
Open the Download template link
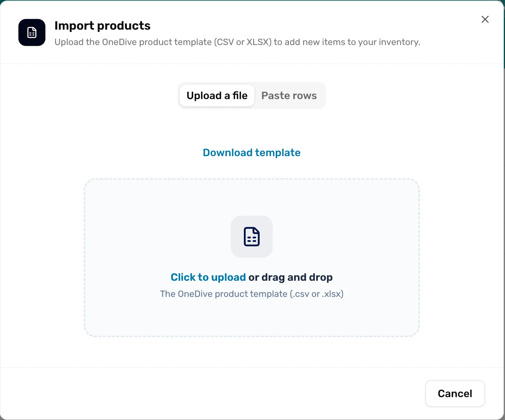tap(252, 153)
